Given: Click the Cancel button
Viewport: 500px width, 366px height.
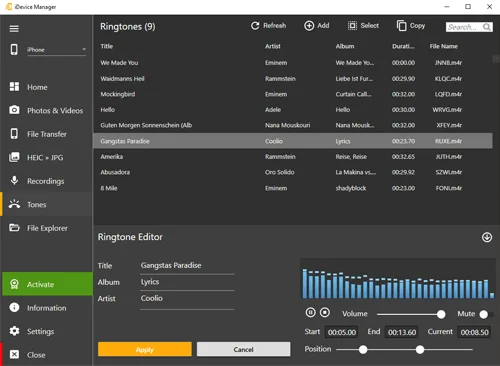Looking at the screenshot, I should pos(243,349).
